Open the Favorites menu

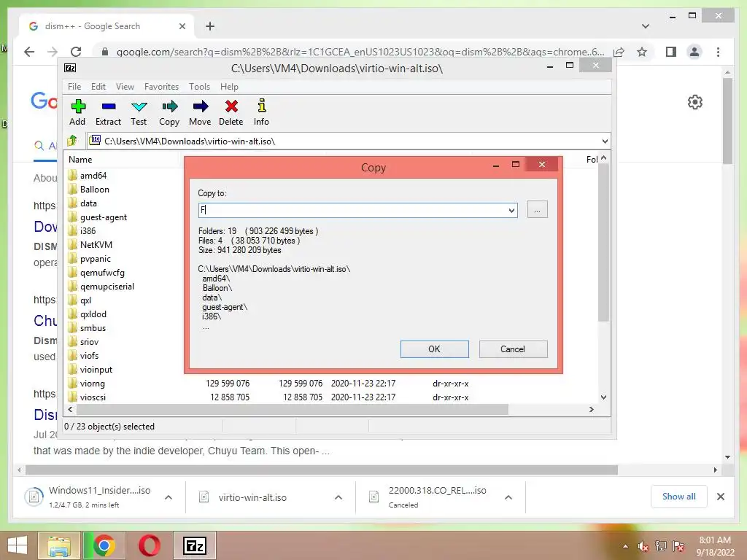tap(161, 87)
